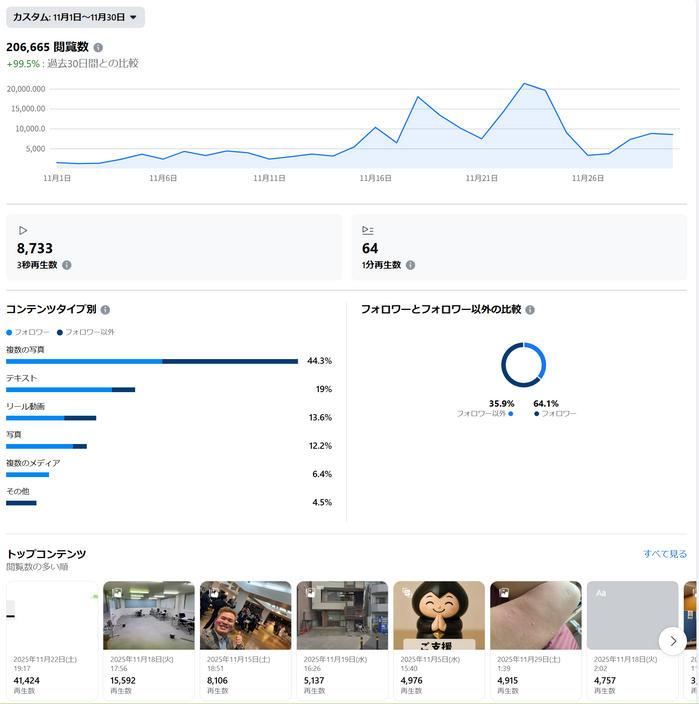Click the play icon above 8,733

pos(23,230)
